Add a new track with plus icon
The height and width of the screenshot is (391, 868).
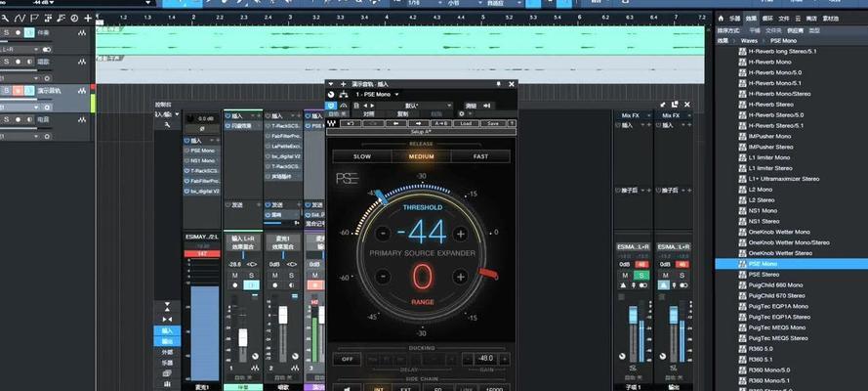88,19
